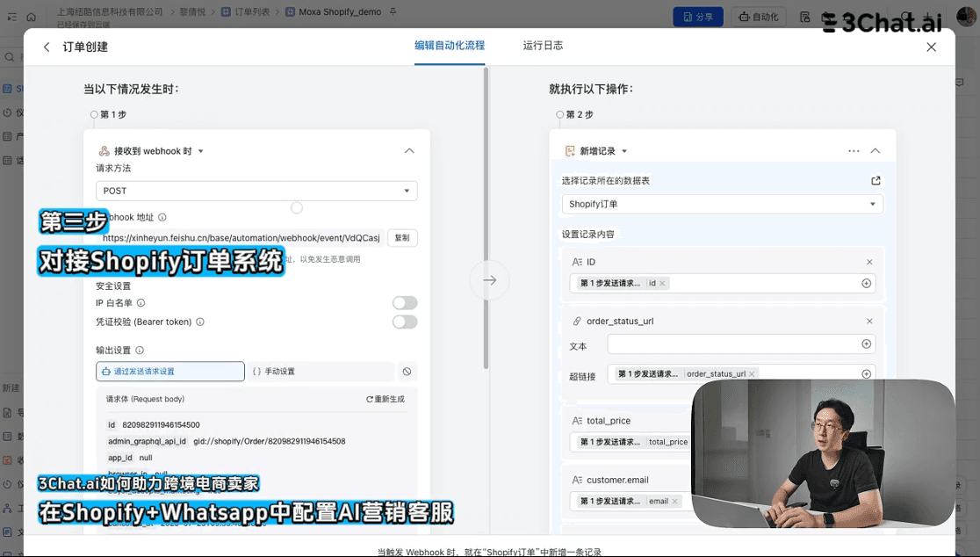The height and width of the screenshot is (557, 980).
Task: Close the automation editor dialog
Action: click(931, 47)
